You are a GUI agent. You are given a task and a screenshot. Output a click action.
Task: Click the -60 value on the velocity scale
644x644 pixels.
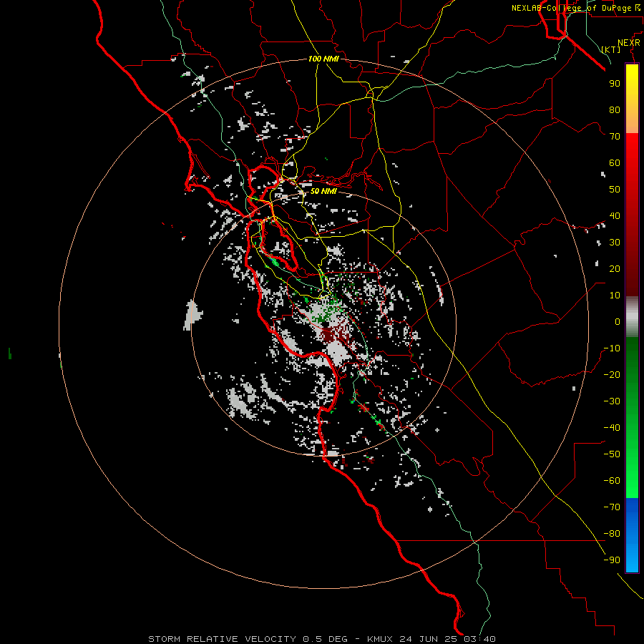point(612,481)
